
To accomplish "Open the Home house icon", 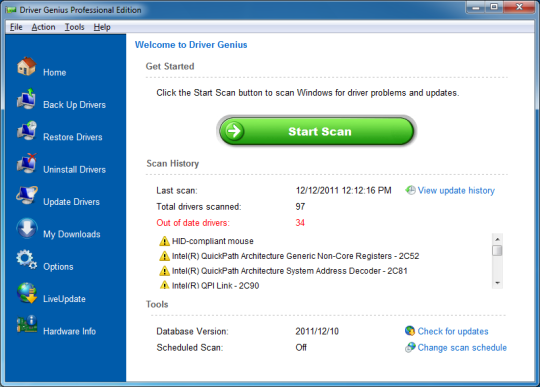I will coord(27,66).
